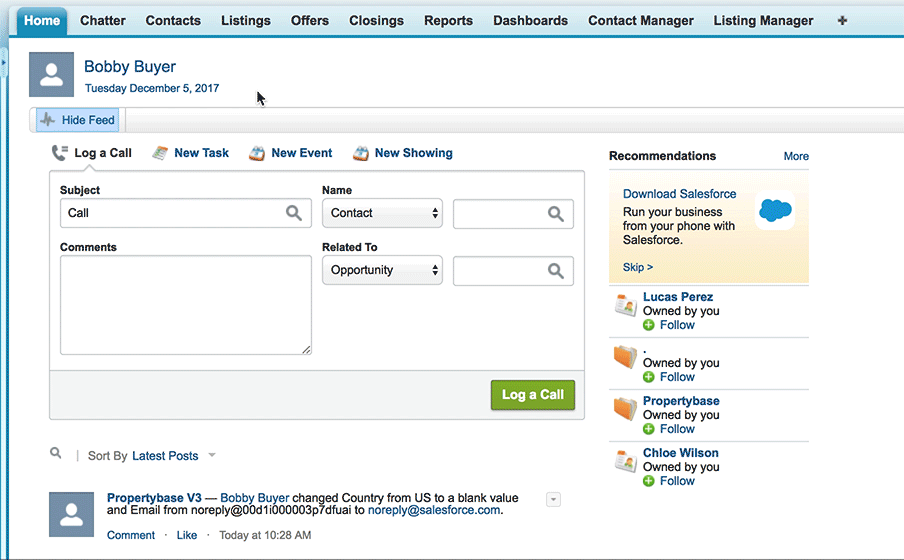Click Follow under Chloe Wilson
The height and width of the screenshot is (560, 904).
pos(677,481)
